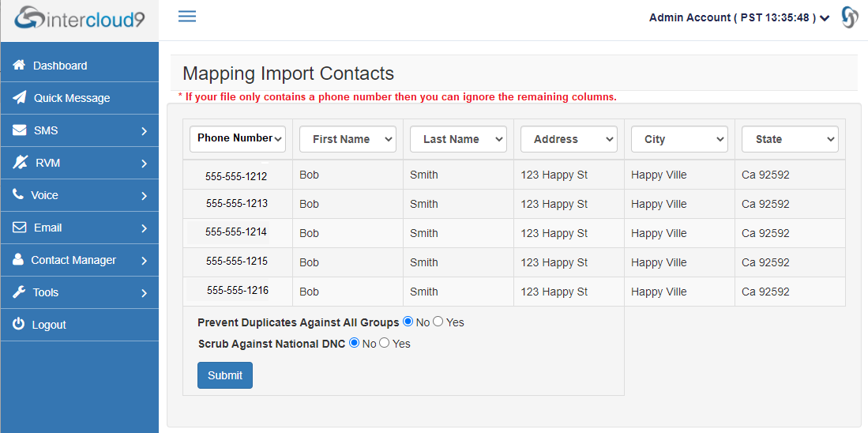Select Yes for Prevent Duplicates Against All Groups

(438, 321)
